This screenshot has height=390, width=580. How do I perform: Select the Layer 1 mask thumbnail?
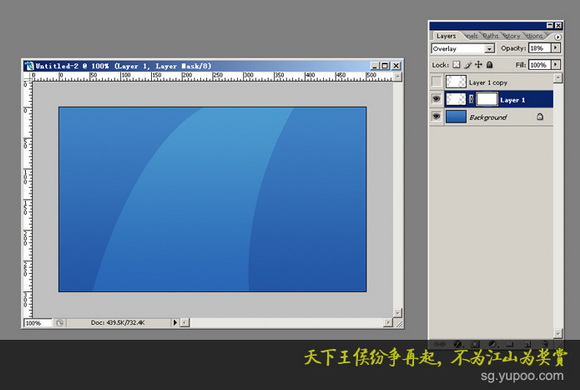(487, 99)
